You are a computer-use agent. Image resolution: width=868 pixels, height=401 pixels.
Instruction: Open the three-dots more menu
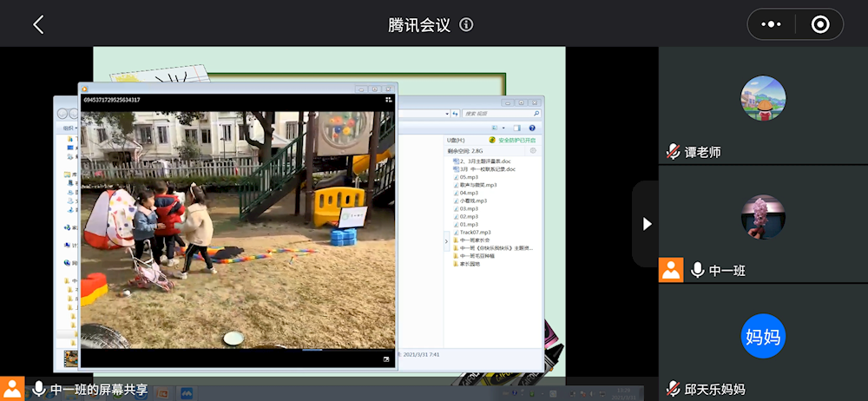coord(771,24)
